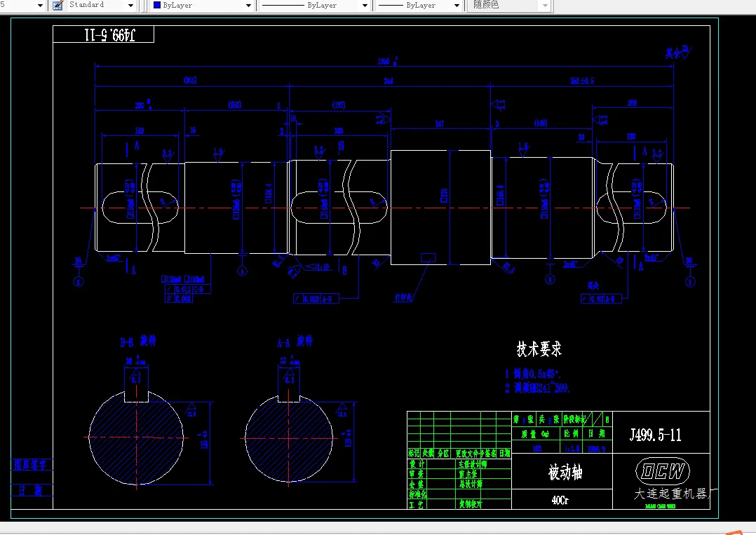
Task: Select the rotated 'J499.5-11' box at top left
Action: [x=104, y=34]
